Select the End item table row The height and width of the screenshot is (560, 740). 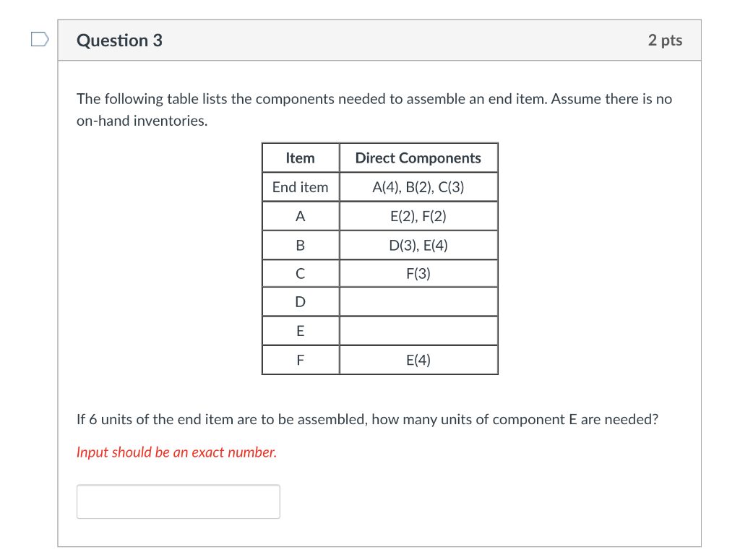(300, 186)
